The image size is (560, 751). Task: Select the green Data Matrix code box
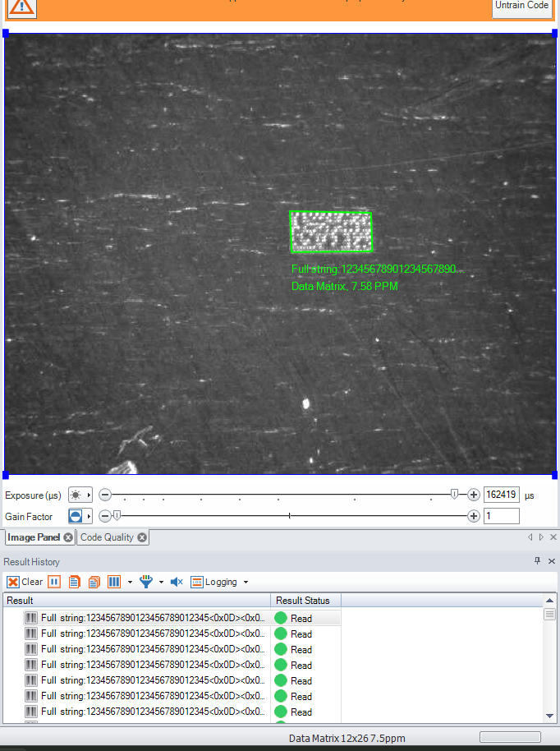pyautogui.click(x=331, y=232)
